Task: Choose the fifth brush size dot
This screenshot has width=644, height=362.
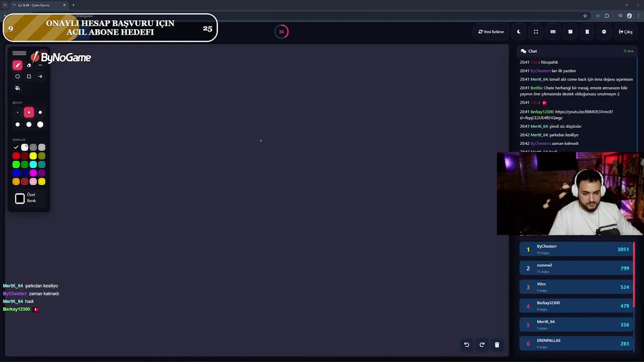Action: pyautogui.click(x=29, y=125)
